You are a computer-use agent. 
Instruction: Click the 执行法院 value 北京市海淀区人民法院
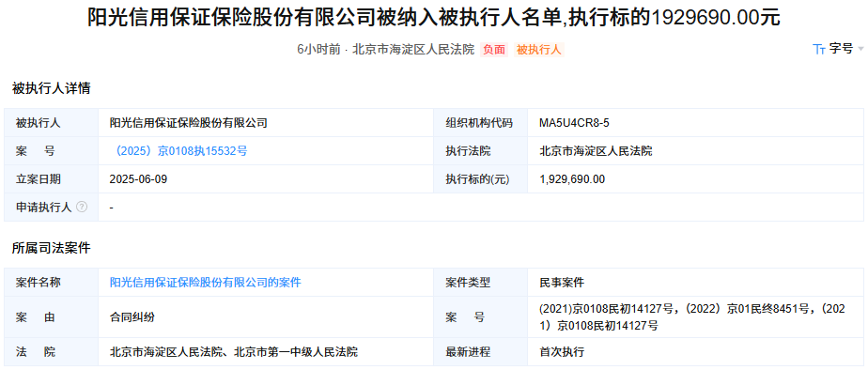tap(596, 151)
